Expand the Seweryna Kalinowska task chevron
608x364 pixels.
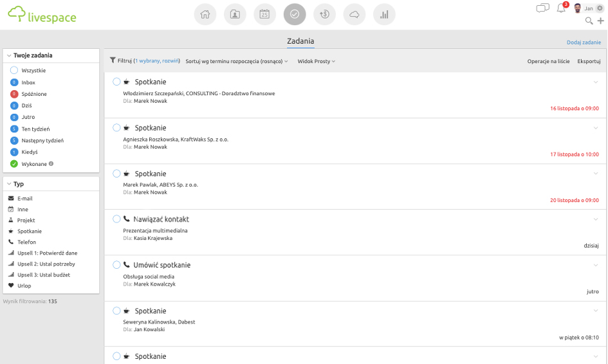click(596, 311)
